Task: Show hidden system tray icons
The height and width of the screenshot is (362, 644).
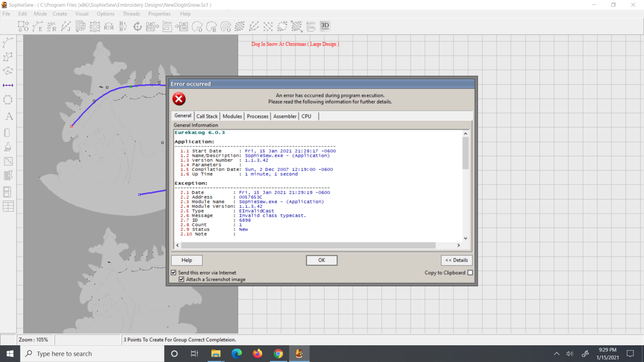Action: (x=556, y=354)
